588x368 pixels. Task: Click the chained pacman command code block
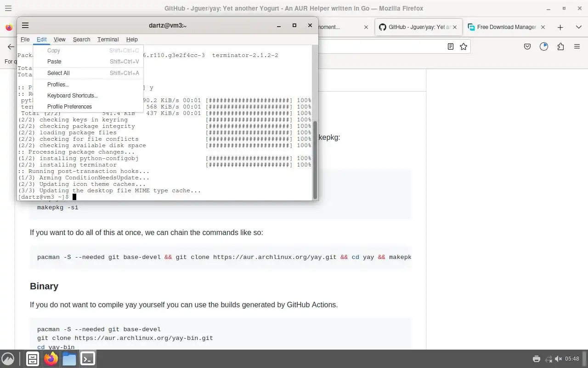220,257
